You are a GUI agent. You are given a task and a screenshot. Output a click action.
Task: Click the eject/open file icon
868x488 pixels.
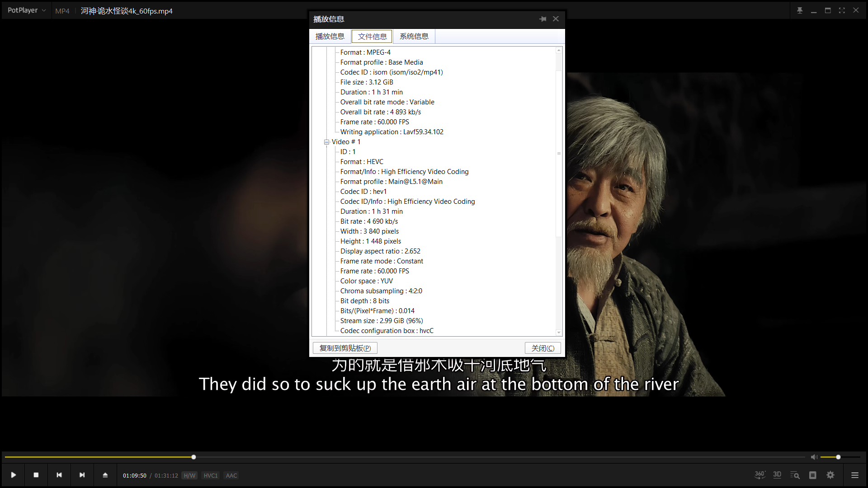(x=105, y=475)
